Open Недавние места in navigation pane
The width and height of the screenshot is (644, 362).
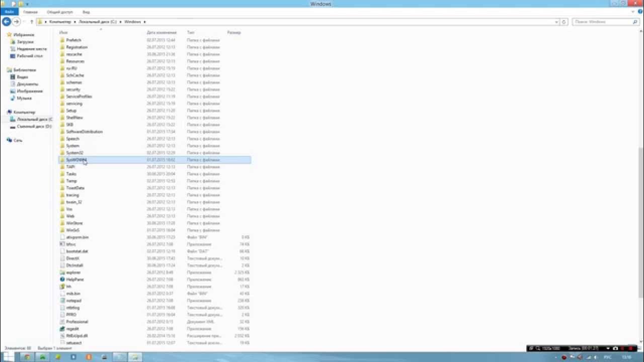tap(32, 49)
